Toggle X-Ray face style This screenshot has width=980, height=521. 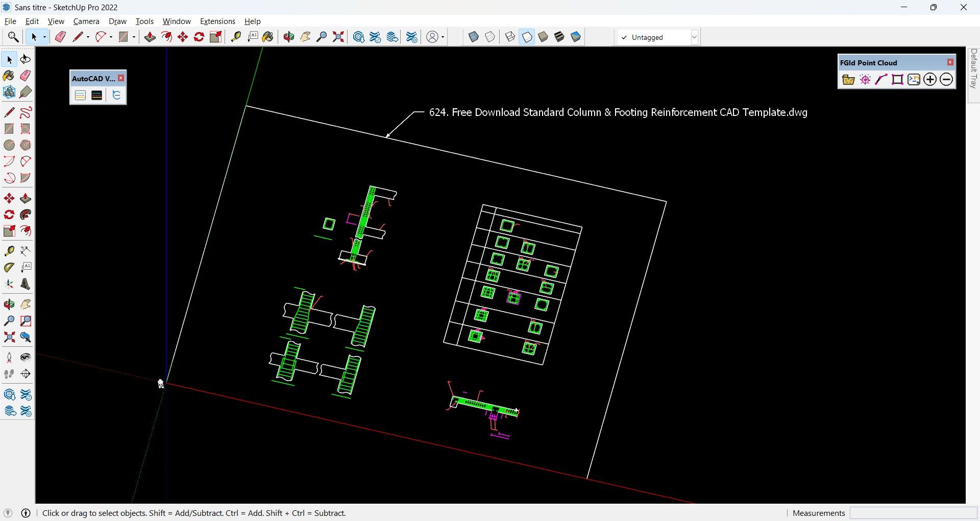coord(474,37)
